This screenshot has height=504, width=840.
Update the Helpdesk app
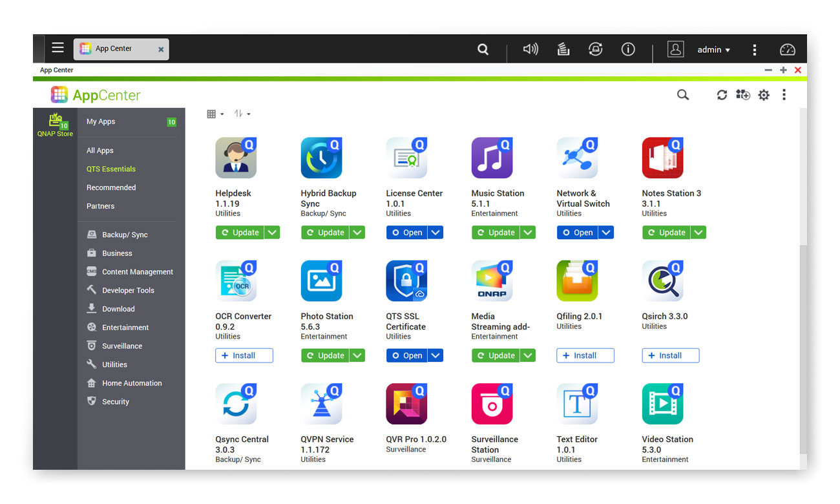240,233
